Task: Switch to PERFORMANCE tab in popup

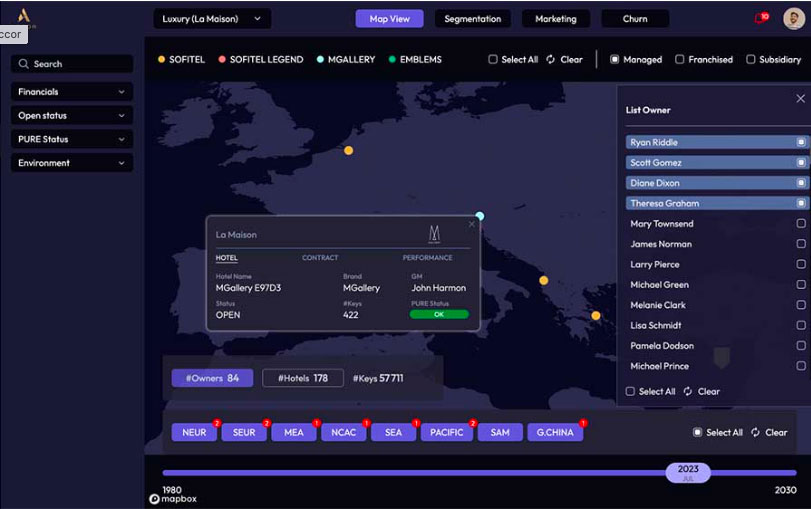Action: [427, 258]
